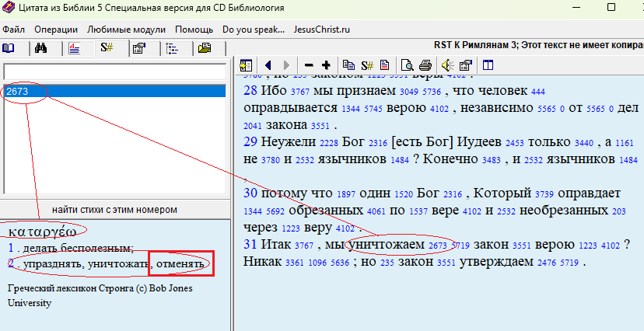Viewport: 644px width, 331px height.
Task: Toggle Strong's numbers S# in toolbar
Action: (366, 65)
